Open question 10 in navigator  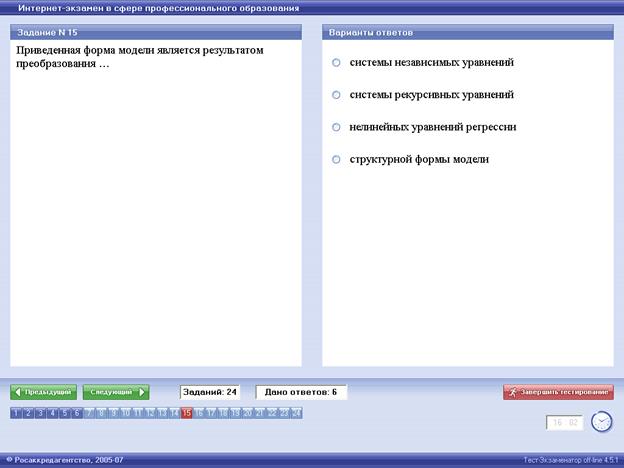(x=126, y=413)
